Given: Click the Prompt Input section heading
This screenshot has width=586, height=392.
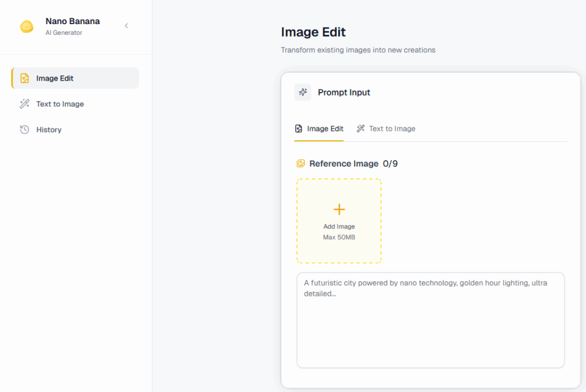Looking at the screenshot, I should click(344, 93).
